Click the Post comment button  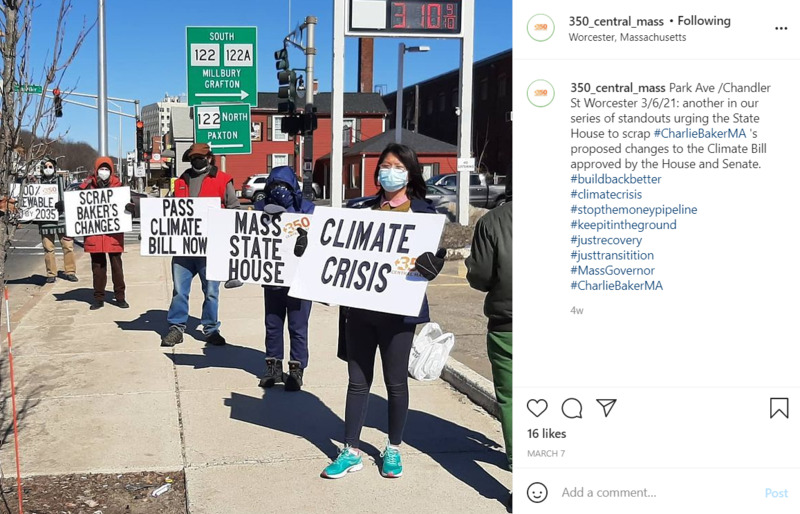click(x=776, y=493)
